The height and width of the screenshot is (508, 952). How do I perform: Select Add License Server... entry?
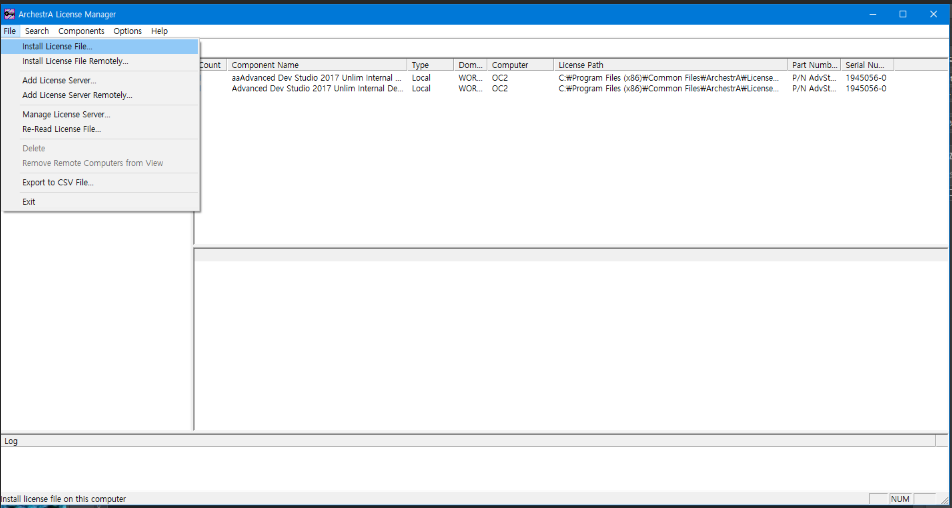tap(100, 80)
